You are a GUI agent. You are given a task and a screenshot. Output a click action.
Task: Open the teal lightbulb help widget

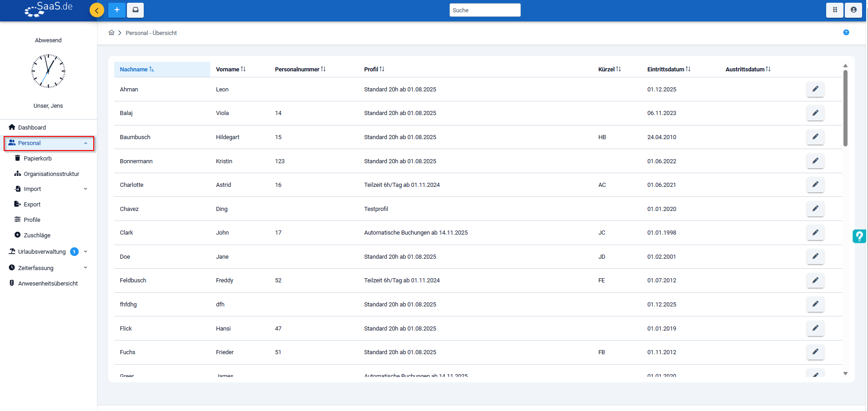click(858, 236)
